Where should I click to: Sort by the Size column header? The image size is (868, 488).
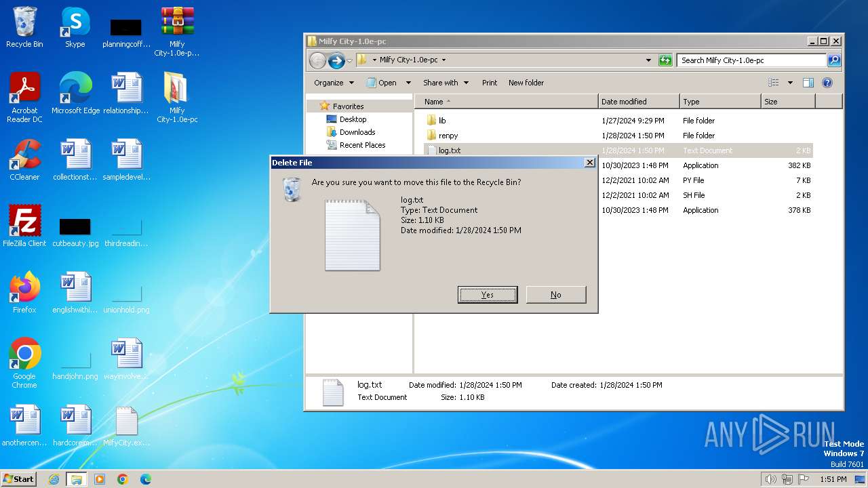pyautogui.click(x=788, y=102)
